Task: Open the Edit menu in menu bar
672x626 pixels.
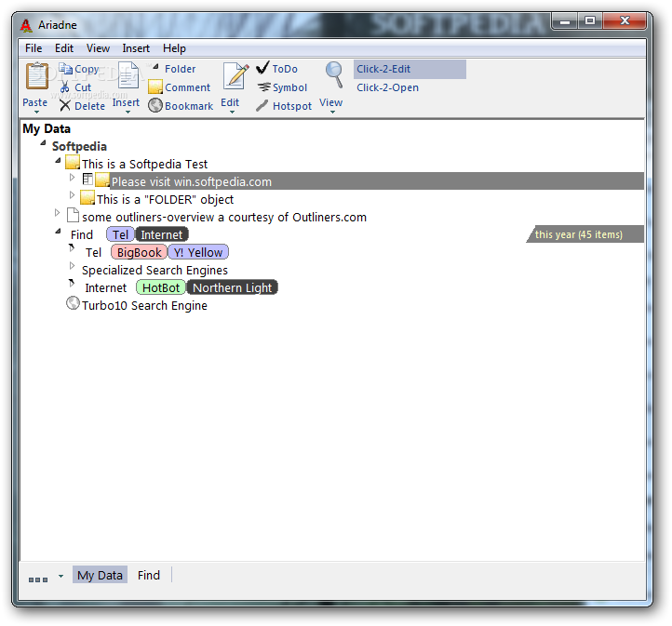Action: point(64,48)
